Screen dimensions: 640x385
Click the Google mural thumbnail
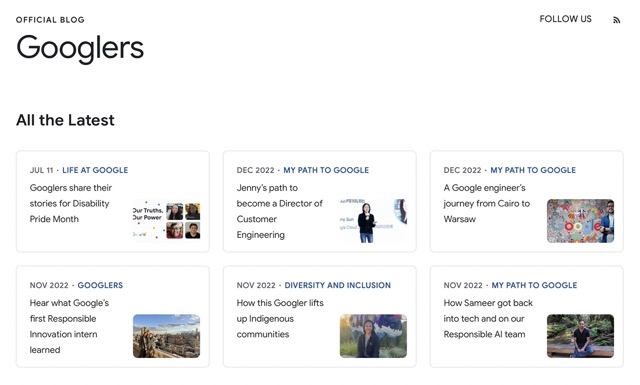(580, 221)
